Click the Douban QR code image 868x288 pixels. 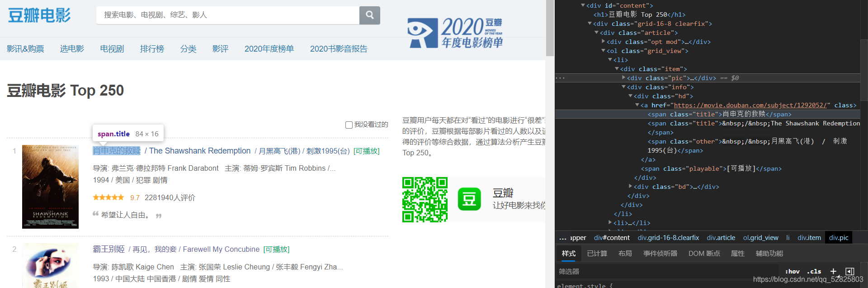point(425,200)
